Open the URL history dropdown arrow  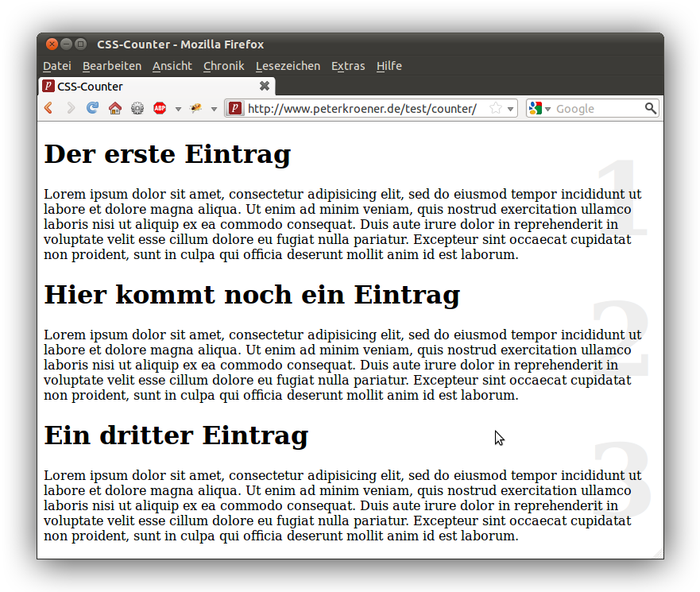(510, 109)
